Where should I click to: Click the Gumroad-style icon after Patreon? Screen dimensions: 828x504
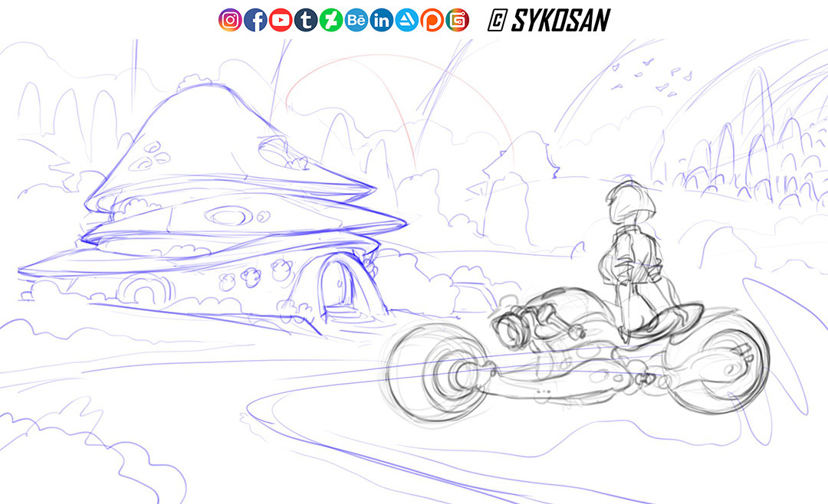[457, 20]
